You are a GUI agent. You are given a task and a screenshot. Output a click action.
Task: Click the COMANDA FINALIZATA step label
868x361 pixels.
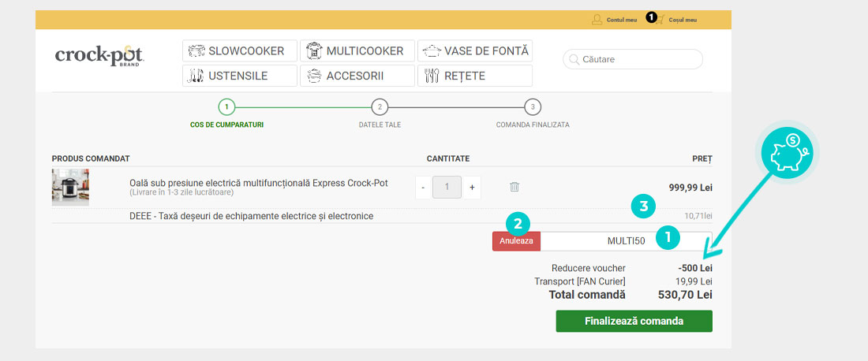[533, 125]
